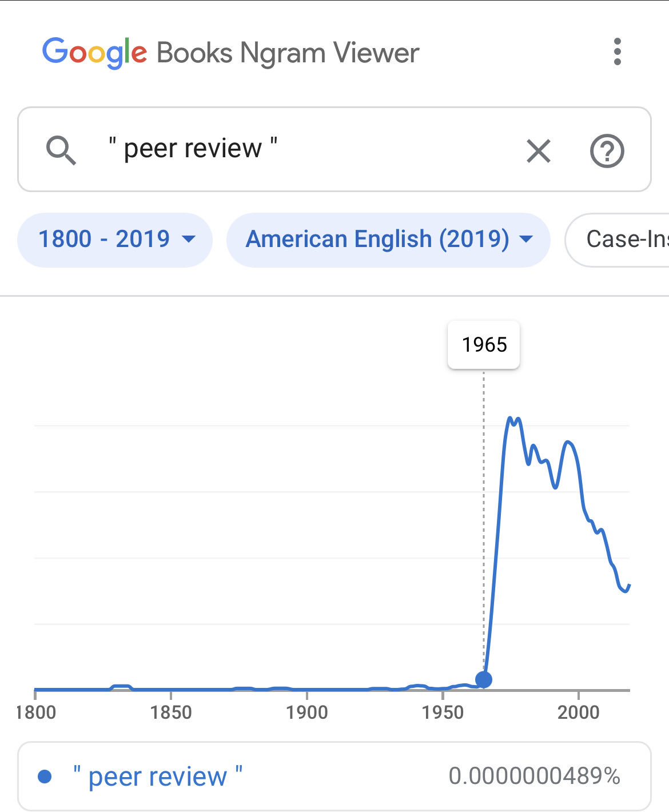
Task: Click the Books Ngram Viewer title
Action: click(288, 53)
